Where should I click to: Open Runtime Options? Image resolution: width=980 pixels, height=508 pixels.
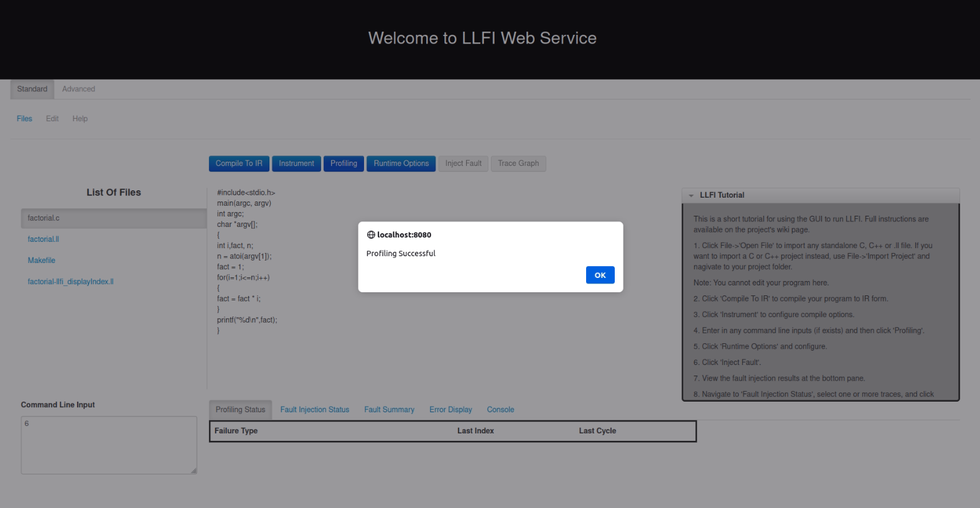coord(401,164)
